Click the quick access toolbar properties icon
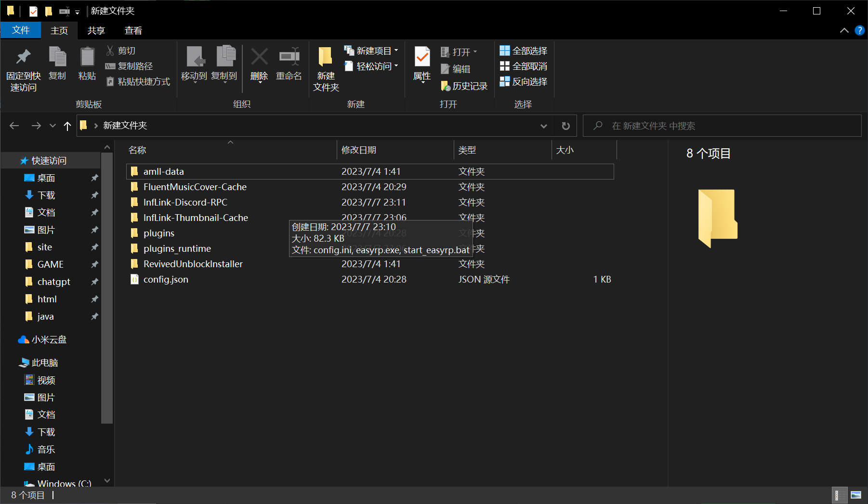 coord(33,11)
